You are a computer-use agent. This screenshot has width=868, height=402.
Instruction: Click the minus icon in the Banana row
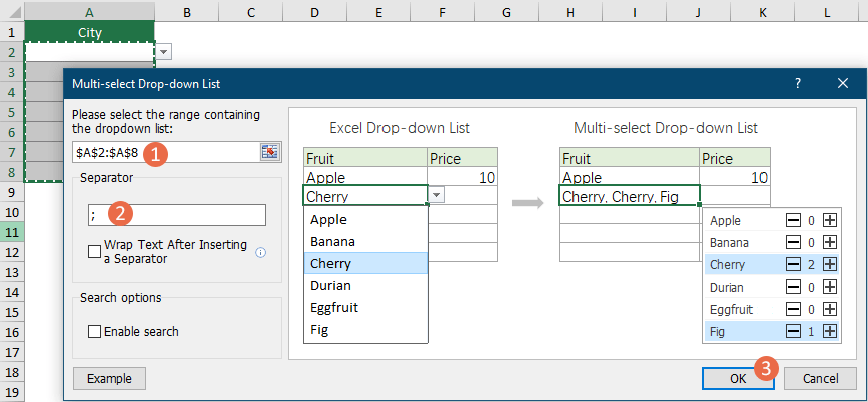(793, 243)
